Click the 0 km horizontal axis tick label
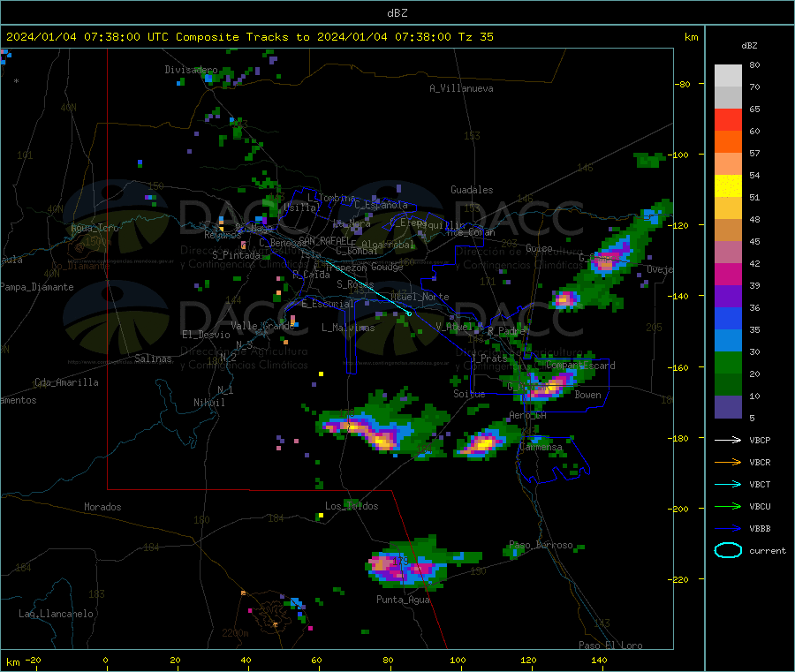The width and height of the screenshot is (795, 672). pyautogui.click(x=105, y=660)
